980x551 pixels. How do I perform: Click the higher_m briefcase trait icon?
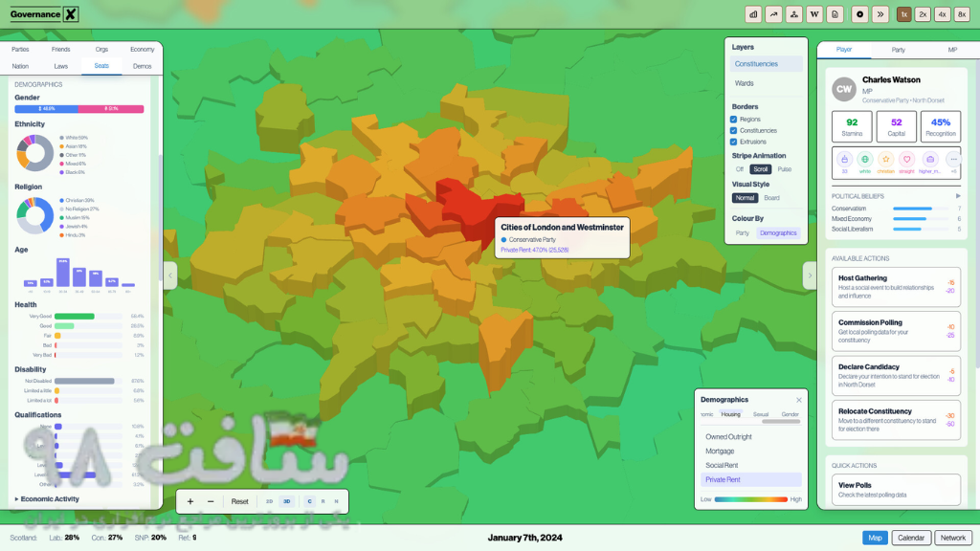tap(930, 160)
